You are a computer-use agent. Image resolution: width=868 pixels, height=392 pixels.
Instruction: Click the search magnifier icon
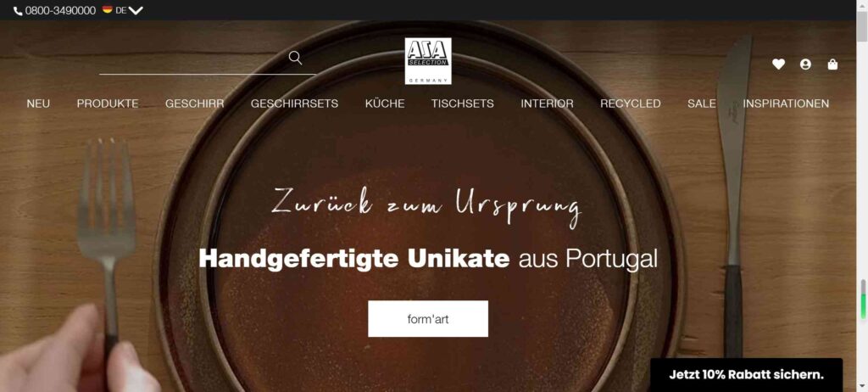tap(295, 58)
